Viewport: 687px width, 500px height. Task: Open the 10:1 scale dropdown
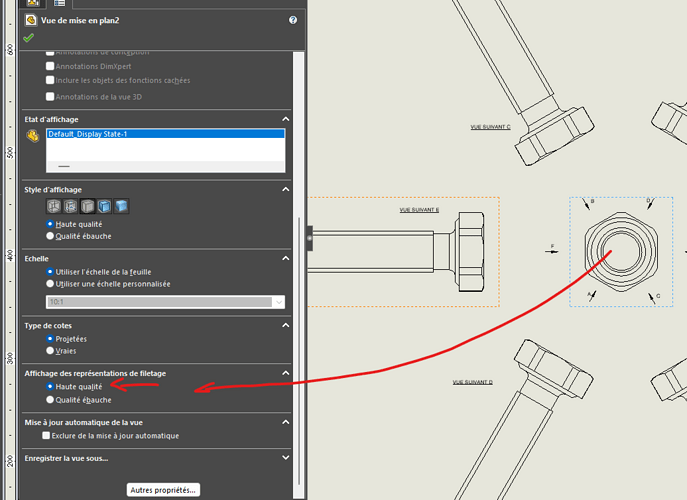(278, 301)
